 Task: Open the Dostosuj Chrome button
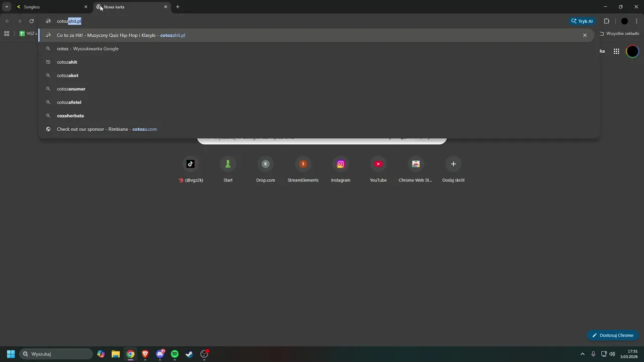612,335
